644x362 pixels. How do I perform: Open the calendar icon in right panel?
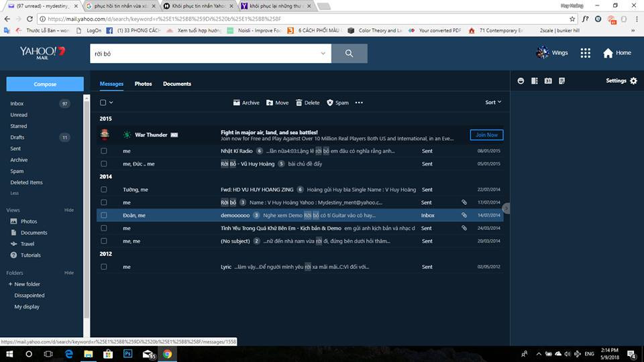tap(548, 81)
